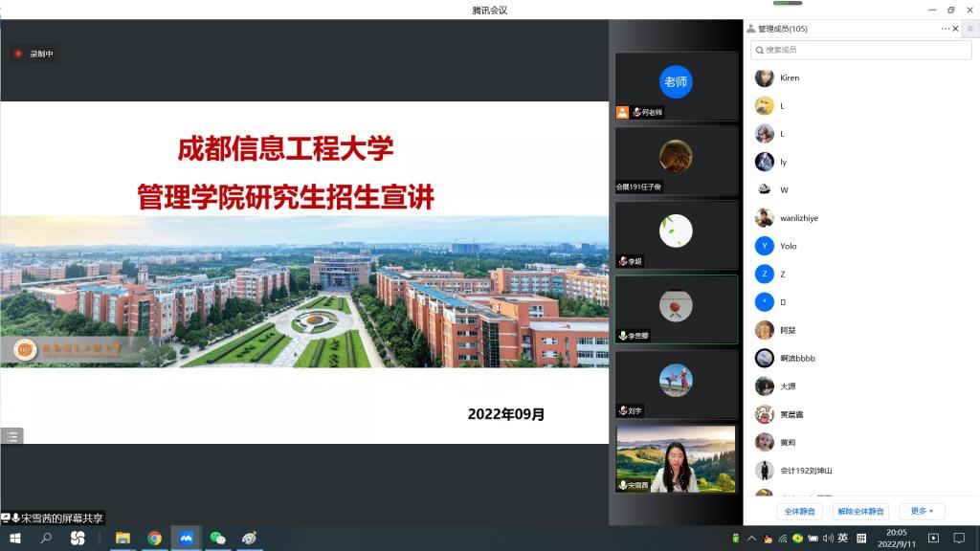
Task: Click the 搜索成员 search members field
Action: (x=861, y=49)
